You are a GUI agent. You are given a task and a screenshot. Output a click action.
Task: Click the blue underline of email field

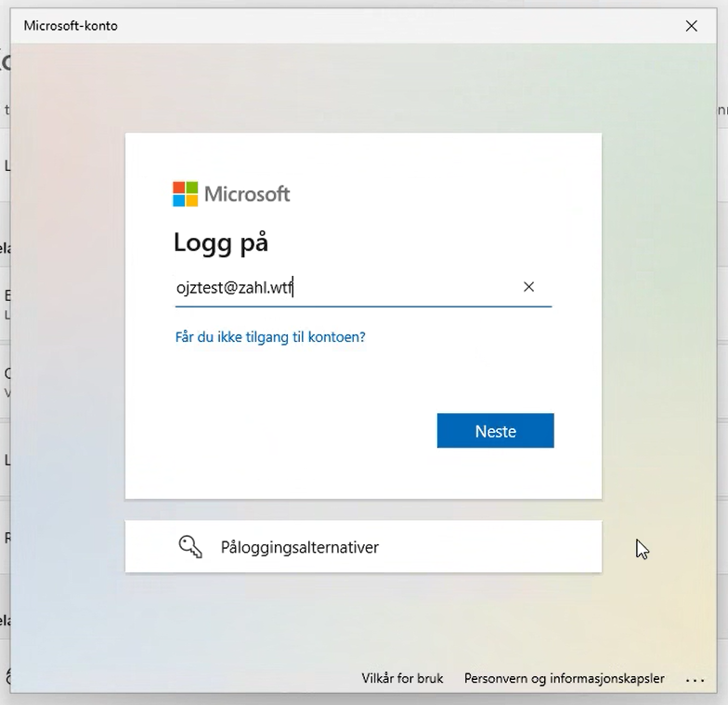pyautogui.click(x=364, y=307)
